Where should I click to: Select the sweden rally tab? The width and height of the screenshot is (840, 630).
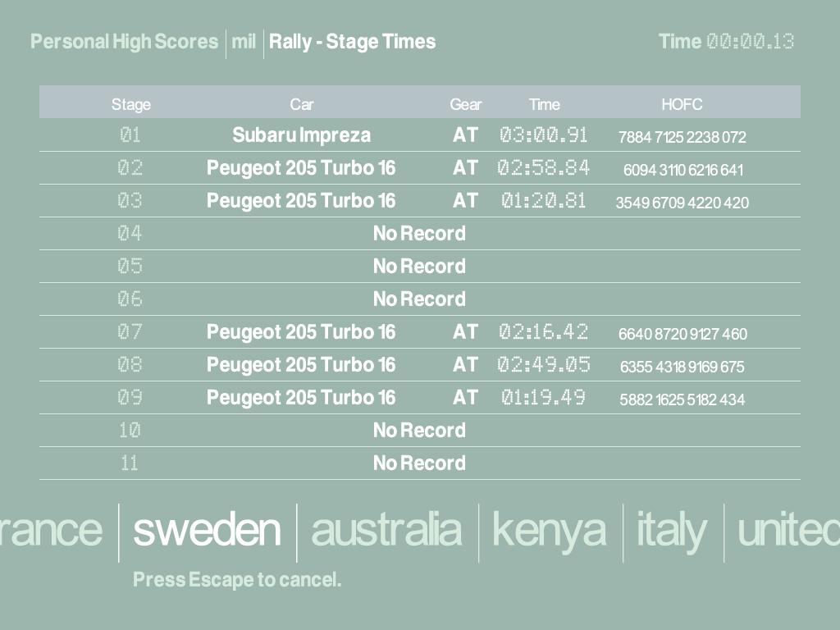point(207,530)
